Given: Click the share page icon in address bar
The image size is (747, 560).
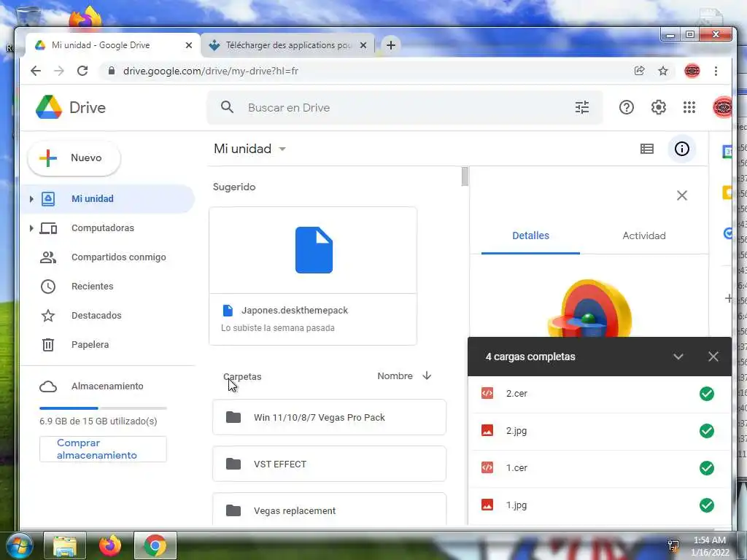Looking at the screenshot, I should (x=639, y=71).
